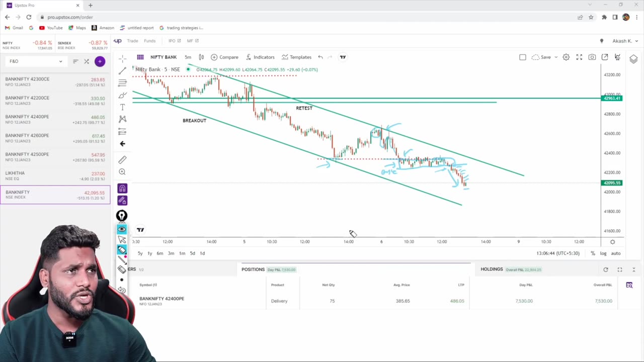
Task: Open the chart trading icon next to the popout
Action: click(617, 57)
